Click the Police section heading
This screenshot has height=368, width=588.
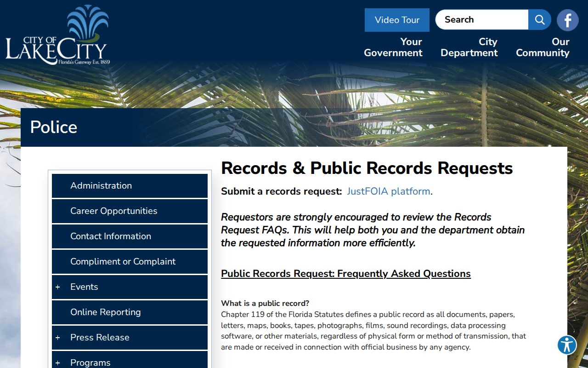point(54,127)
